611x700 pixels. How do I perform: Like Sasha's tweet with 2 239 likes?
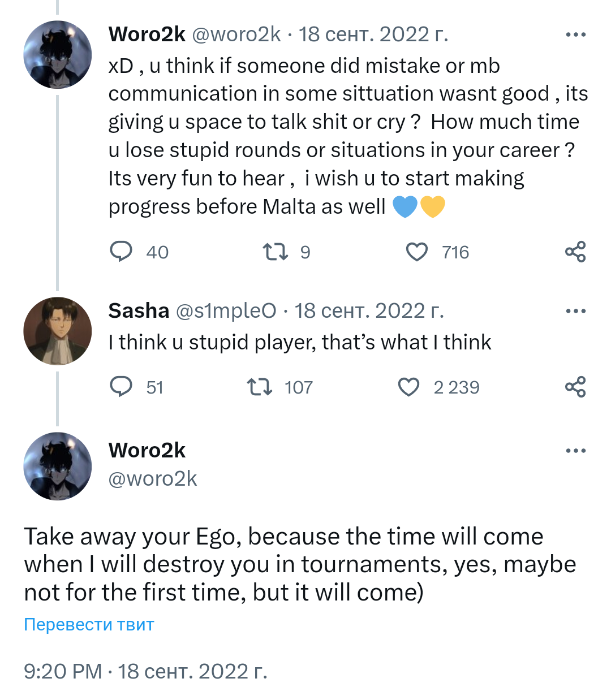[x=408, y=387]
